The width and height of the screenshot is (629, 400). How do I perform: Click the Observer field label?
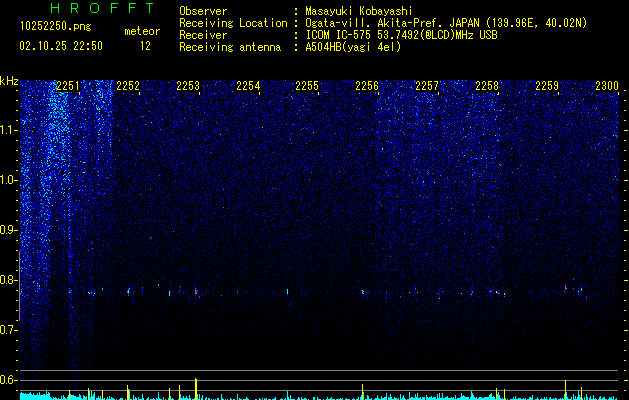point(203,11)
